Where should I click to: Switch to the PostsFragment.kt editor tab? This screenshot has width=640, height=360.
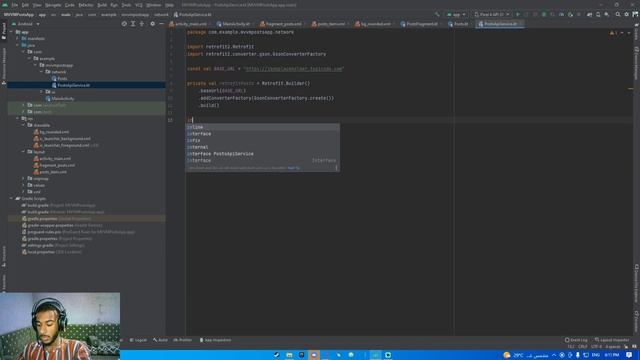pos(420,24)
